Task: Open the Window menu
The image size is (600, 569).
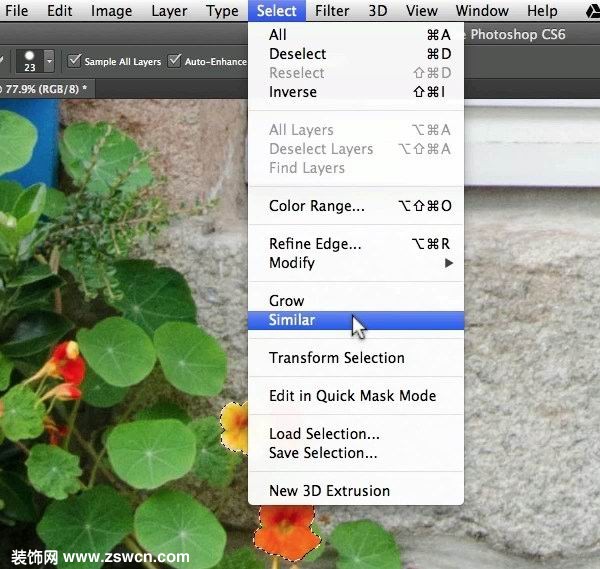Action: 482,11
